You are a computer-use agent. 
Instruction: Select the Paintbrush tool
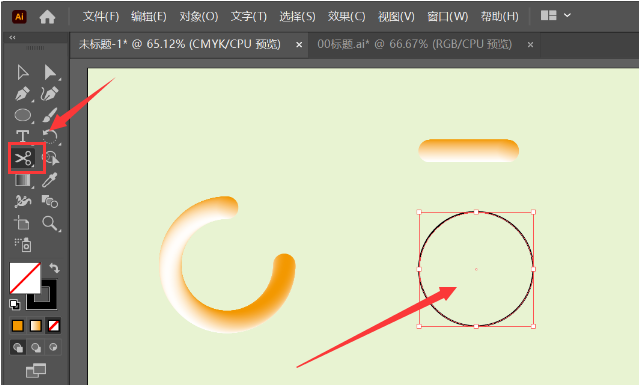tap(50, 115)
